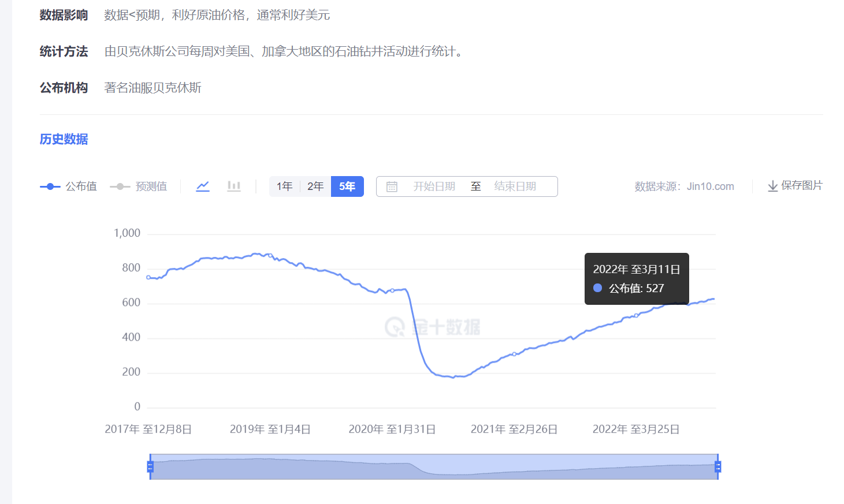
Task: Click the data point near 2020年 至1月31日
Action: click(392, 290)
